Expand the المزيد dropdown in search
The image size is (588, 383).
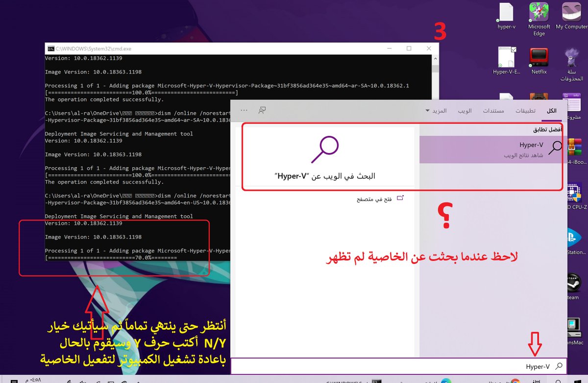click(x=436, y=111)
